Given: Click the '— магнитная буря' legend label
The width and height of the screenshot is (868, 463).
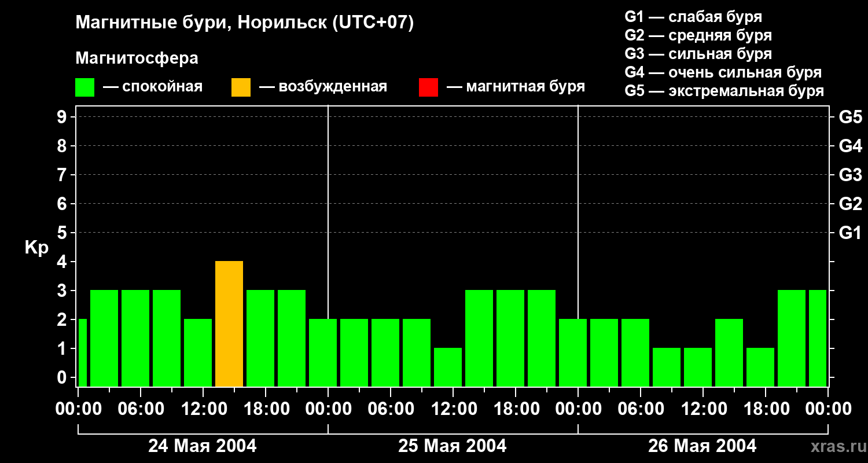Looking at the screenshot, I should (516, 87).
